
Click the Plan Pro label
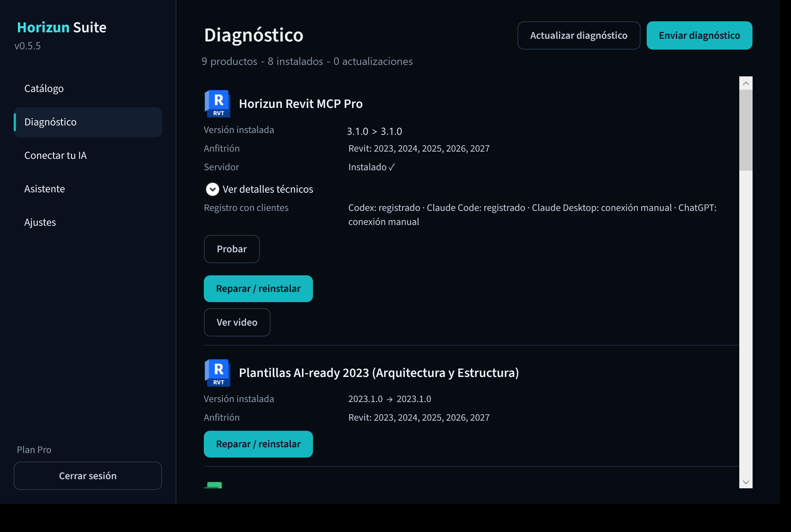34,450
